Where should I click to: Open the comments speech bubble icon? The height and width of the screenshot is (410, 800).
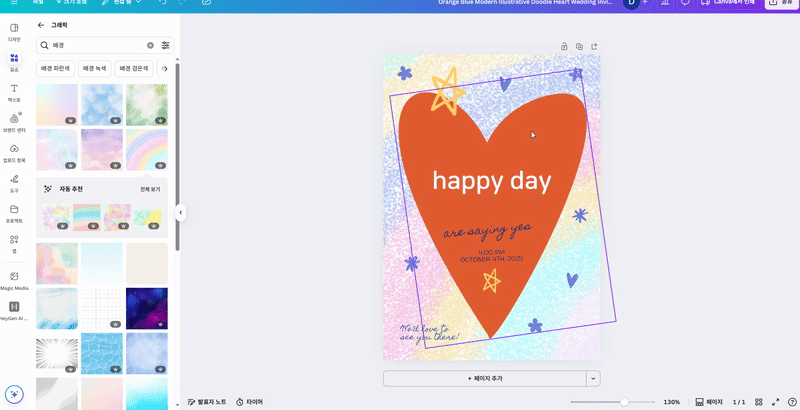coord(686,3)
